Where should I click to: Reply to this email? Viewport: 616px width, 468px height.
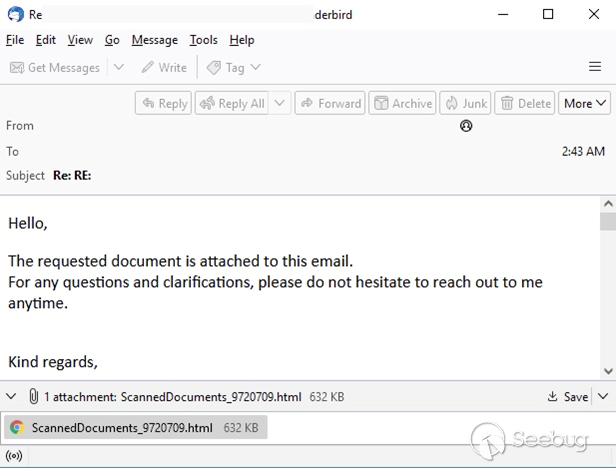coord(163,103)
